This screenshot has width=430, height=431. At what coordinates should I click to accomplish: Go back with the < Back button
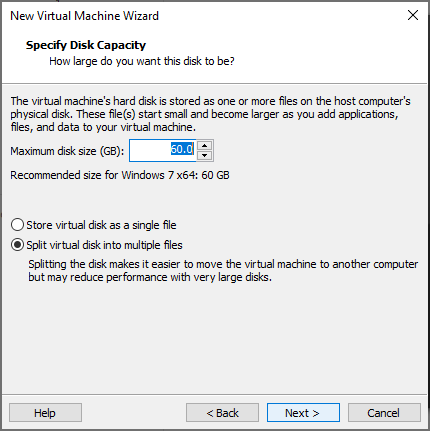coord(222,413)
